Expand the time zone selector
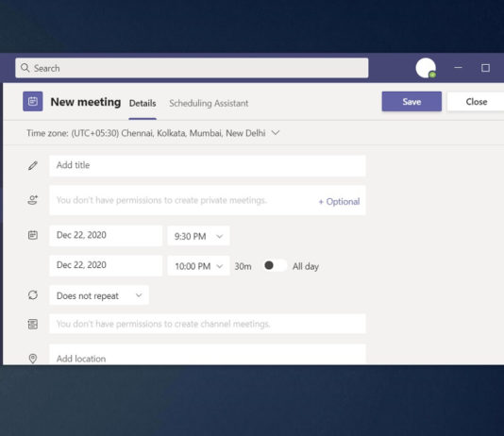 point(276,132)
